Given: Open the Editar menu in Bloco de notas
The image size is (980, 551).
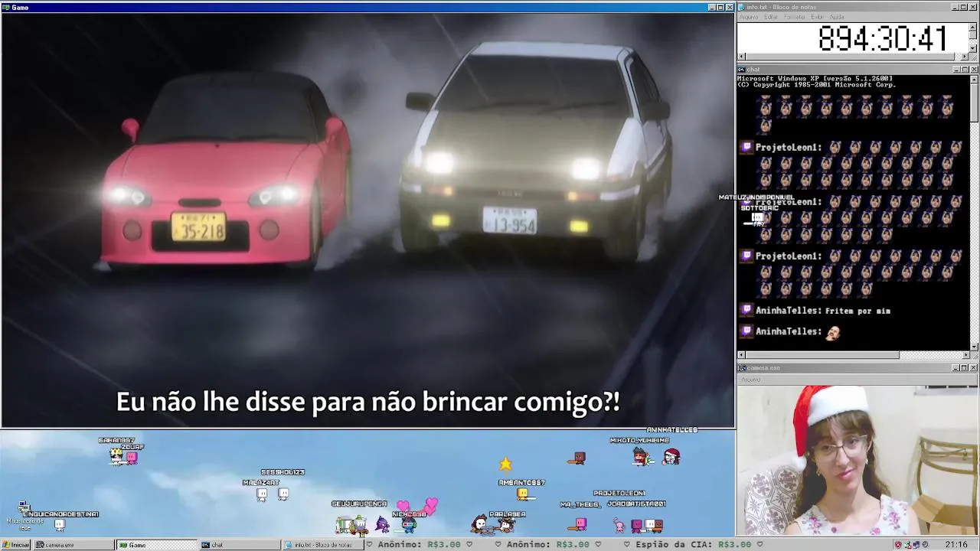Looking at the screenshot, I should pyautogui.click(x=771, y=17).
